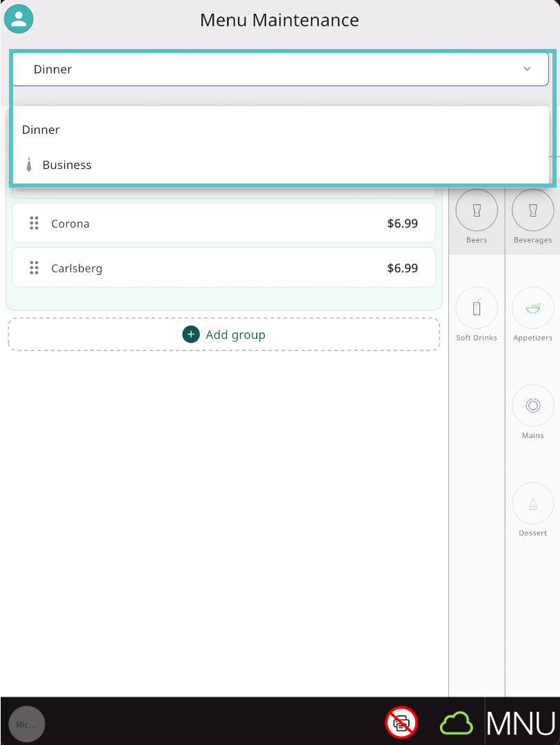Click the Corona $6.99 price
Image resolution: width=560 pixels, height=745 pixels.
coord(402,223)
